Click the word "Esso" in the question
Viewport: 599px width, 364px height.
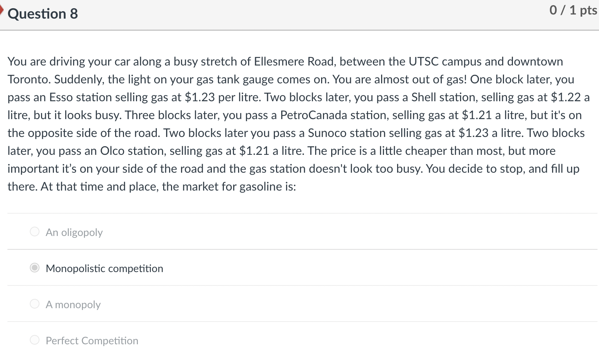pyautogui.click(x=61, y=97)
